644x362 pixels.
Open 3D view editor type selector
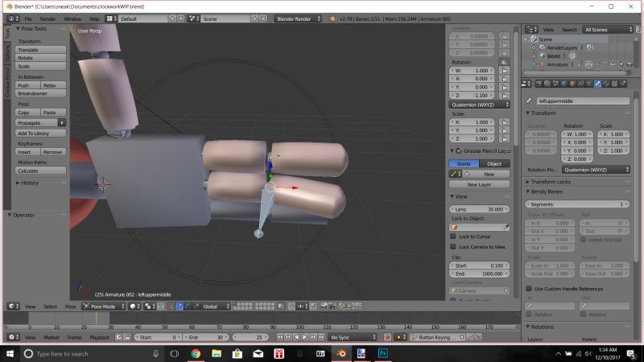[x=14, y=306]
